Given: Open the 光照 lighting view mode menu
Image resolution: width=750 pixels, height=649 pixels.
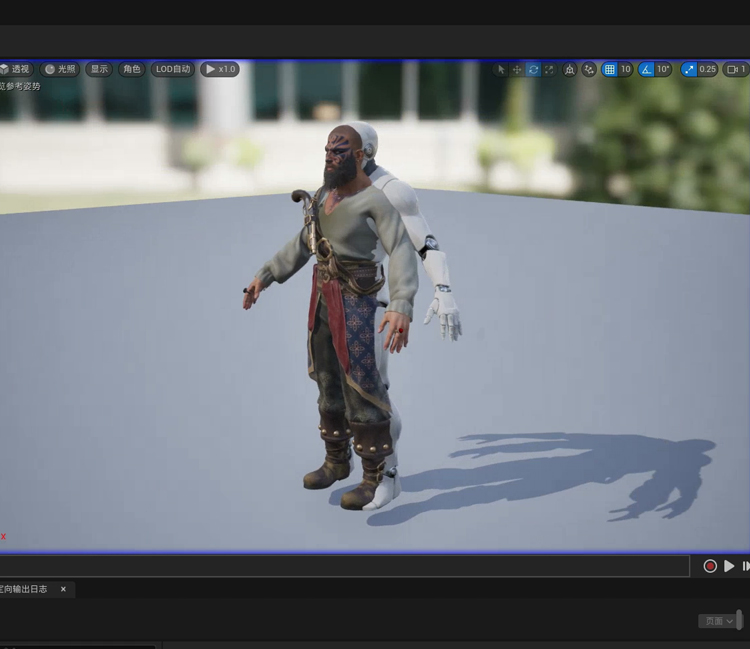Looking at the screenshot, I should pos(60,69).
